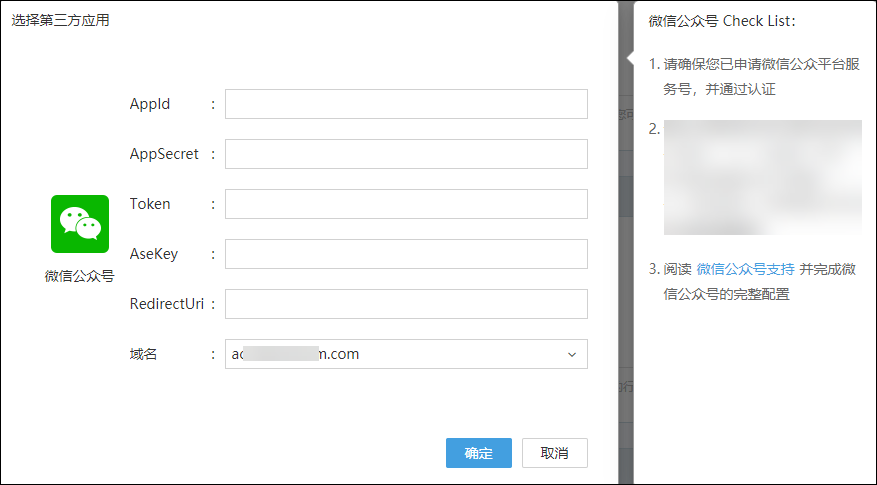The width and height of the screenshot is (877, 485).
Task: Click the 微信公众号 caption under the logo
Action: click(80, 276)
